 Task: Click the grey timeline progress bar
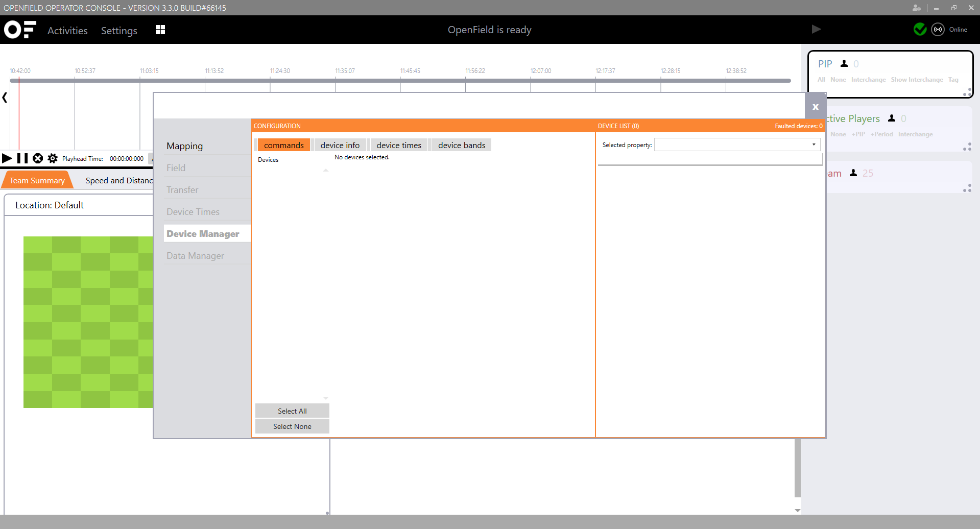point(400,81)
